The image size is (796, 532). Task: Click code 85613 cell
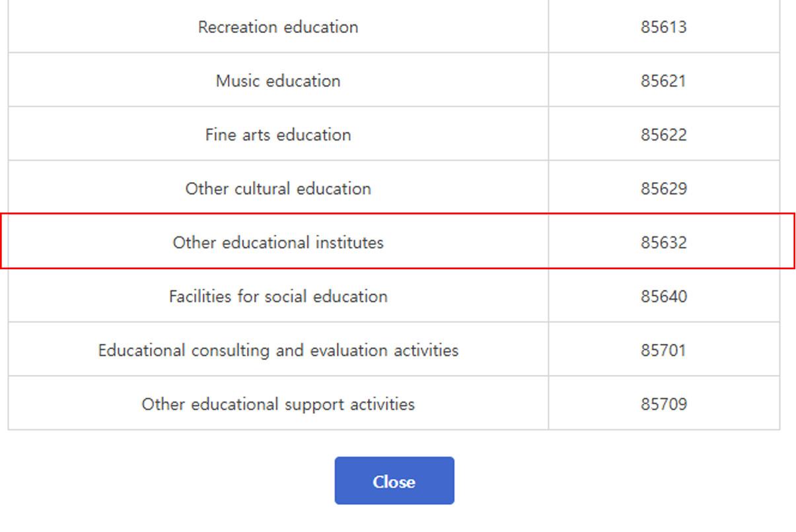point(663,27)
